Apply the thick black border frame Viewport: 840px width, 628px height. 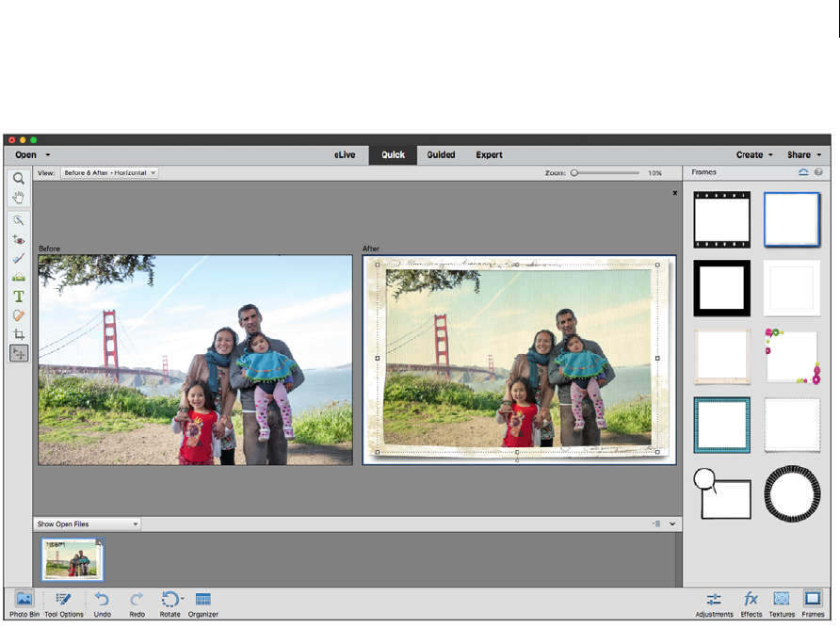(x=721, y=288)
